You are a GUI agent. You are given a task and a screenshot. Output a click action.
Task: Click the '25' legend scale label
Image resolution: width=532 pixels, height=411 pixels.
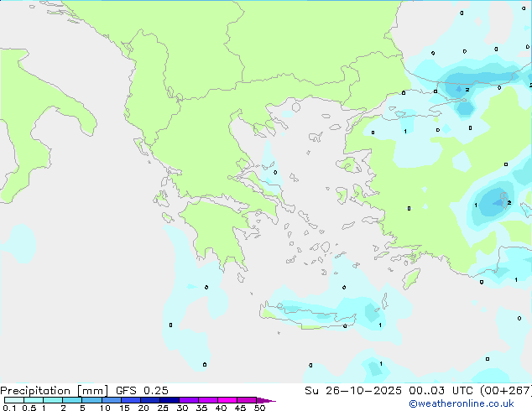163,408
